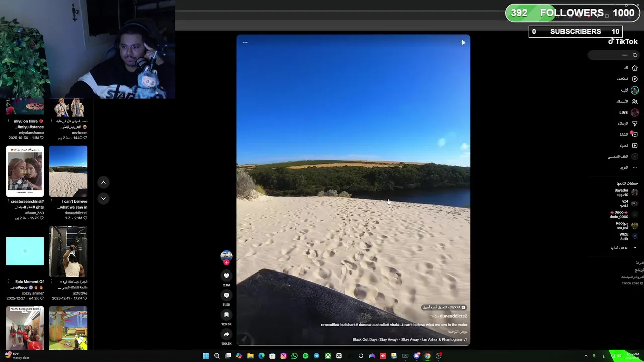Screen dimensions: 644x362
Task: Open Telegram from the taskbar
Action: pyautogui.click(x=316, y=356)
